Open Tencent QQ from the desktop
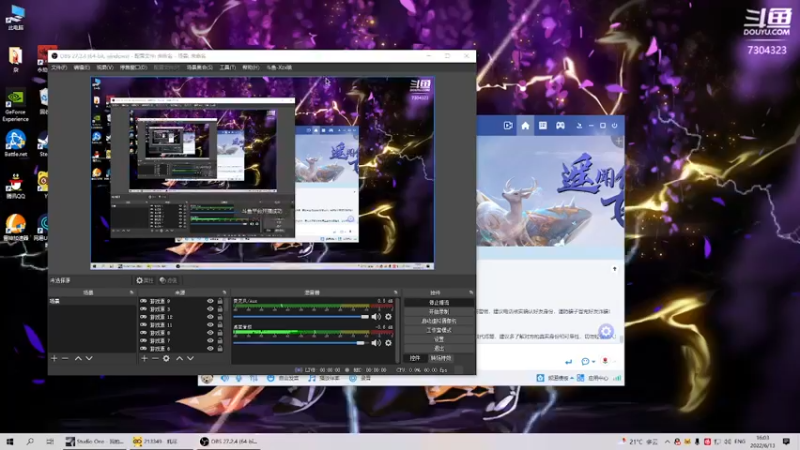 pyautogui.click(x=15, y=186)
